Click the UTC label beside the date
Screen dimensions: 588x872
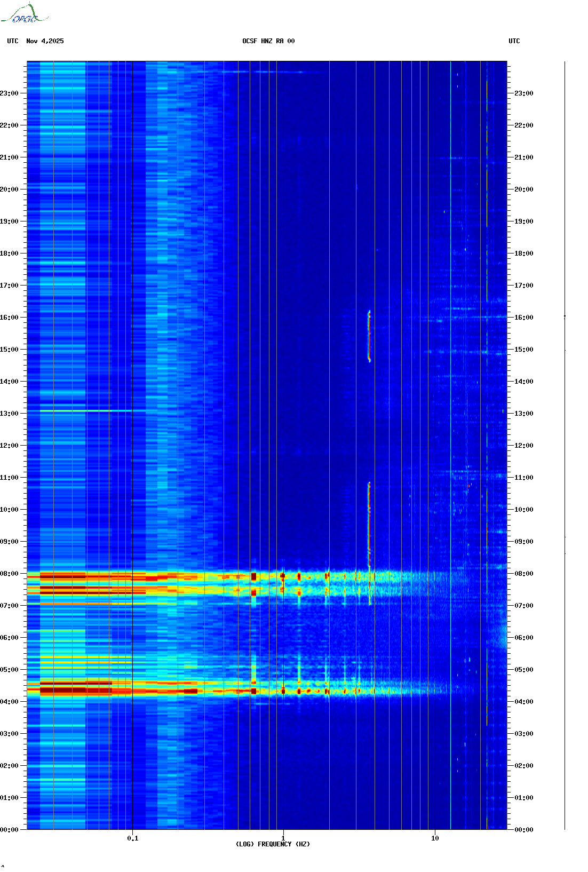(13, 41)
